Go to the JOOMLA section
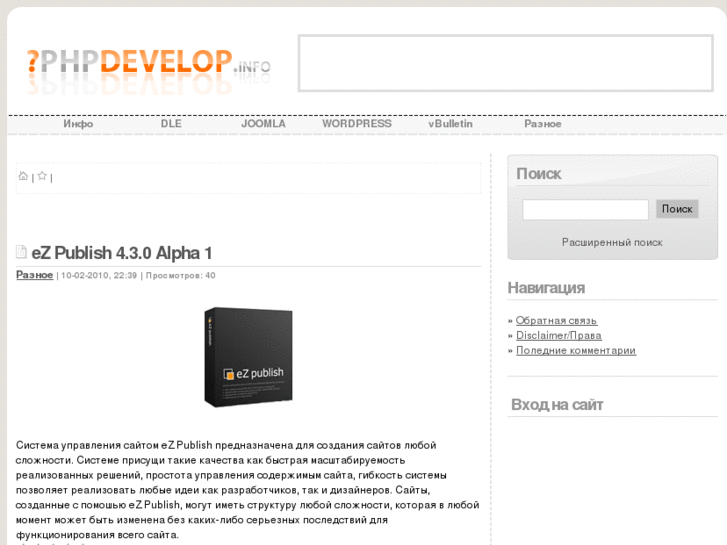727x545 pixels. pos(263,124)
